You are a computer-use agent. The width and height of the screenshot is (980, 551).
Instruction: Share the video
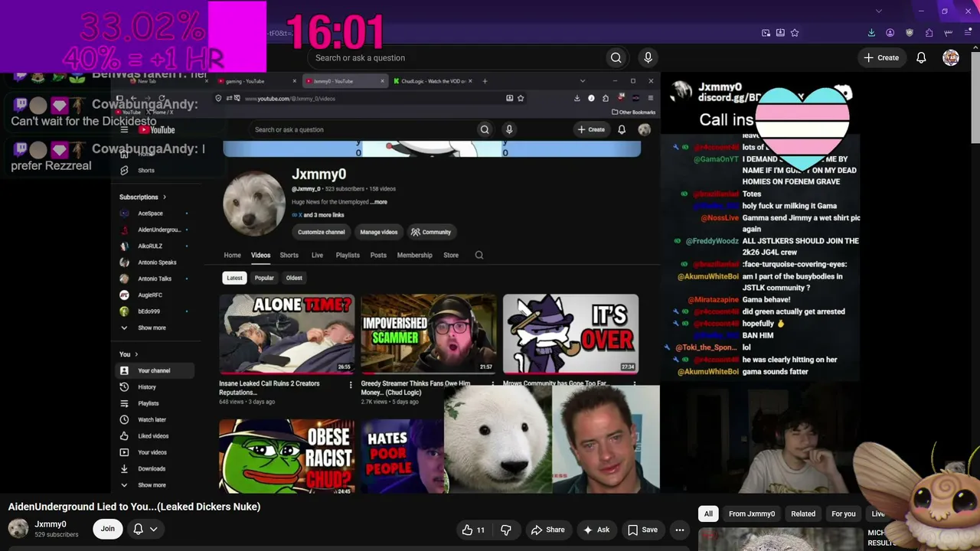(547, 530)
